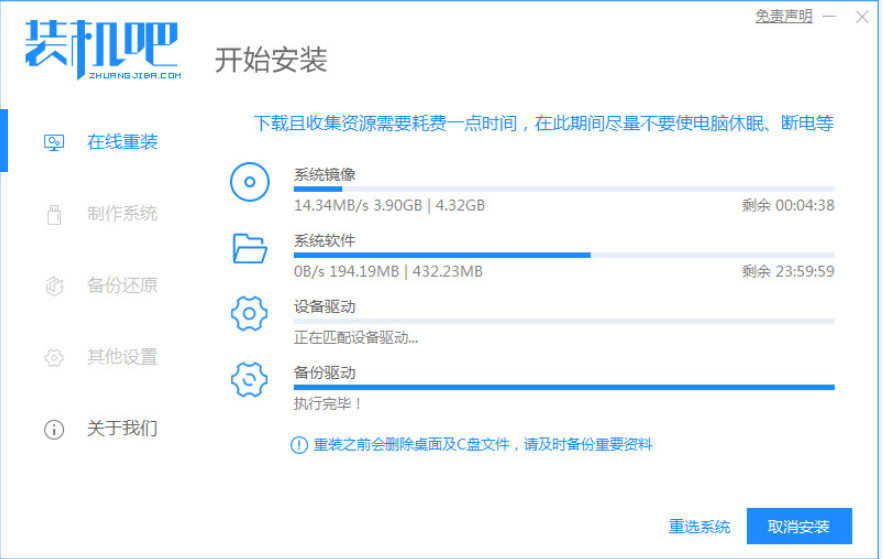This screenshot has height=559, width=884.
Task: Click the 重选系统 link
Action: (x=699, y=526)
